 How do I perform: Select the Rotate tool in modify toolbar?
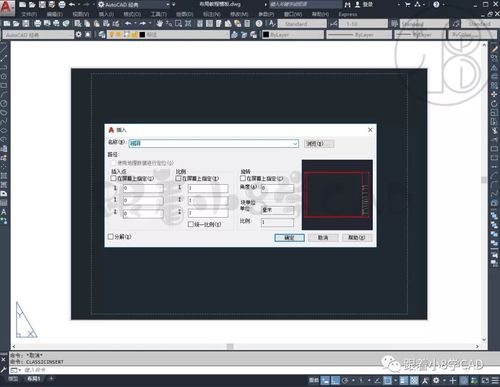[x=494, y=104]
